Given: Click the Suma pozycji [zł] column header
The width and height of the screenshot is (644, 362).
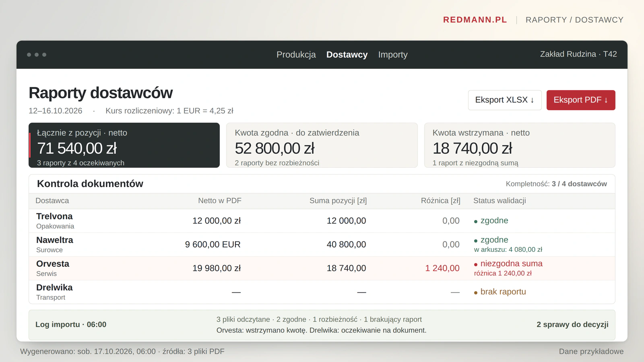Looking at the screenshot, I should coord(338,201).
